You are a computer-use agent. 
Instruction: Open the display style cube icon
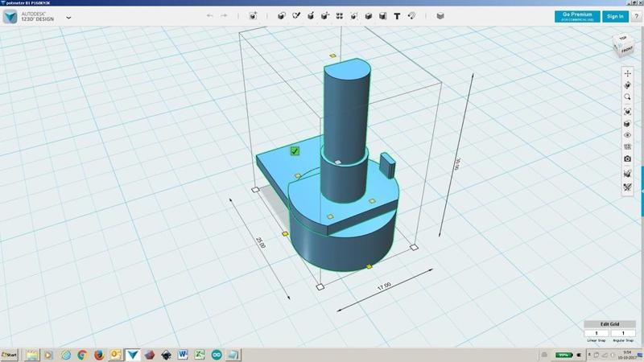(627, 124)
